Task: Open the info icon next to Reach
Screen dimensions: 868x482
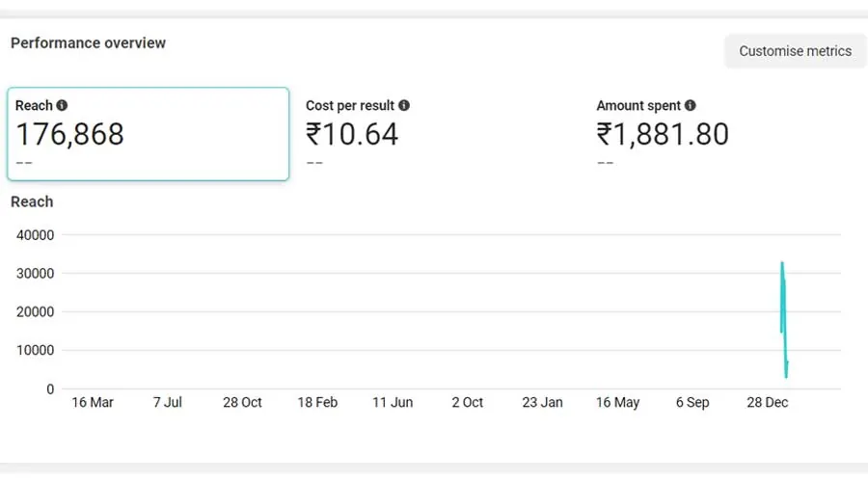Action: tap(62, 105)
